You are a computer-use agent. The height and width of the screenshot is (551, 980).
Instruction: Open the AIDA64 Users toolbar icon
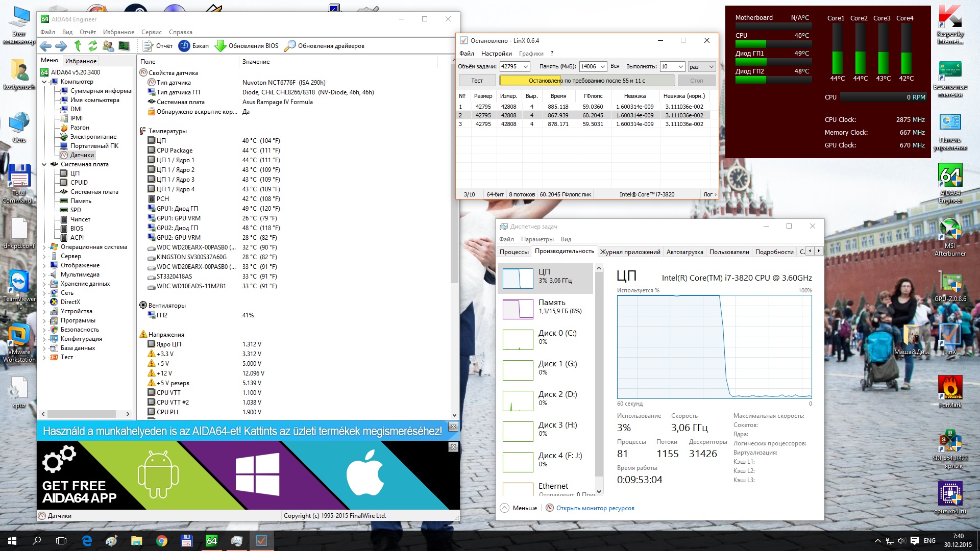[108, 46]
